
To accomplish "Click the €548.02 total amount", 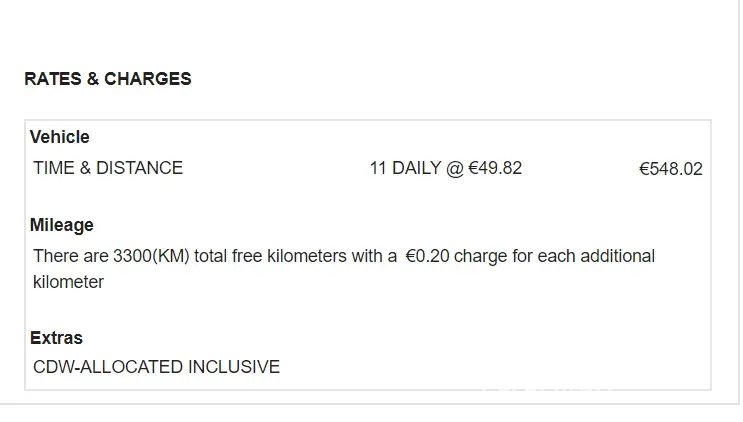I will 670,169.
